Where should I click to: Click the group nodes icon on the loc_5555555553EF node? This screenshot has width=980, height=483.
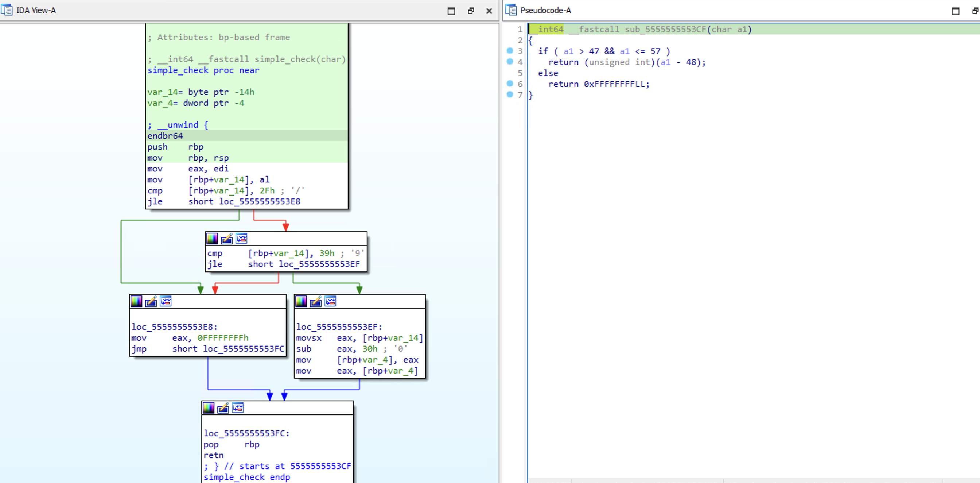tap(331, 301)
